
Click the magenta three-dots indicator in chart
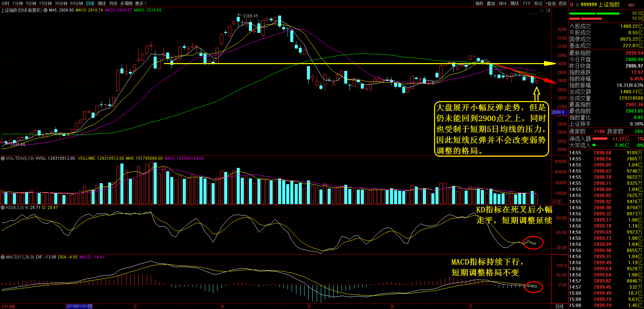click(x=532, y=14)
